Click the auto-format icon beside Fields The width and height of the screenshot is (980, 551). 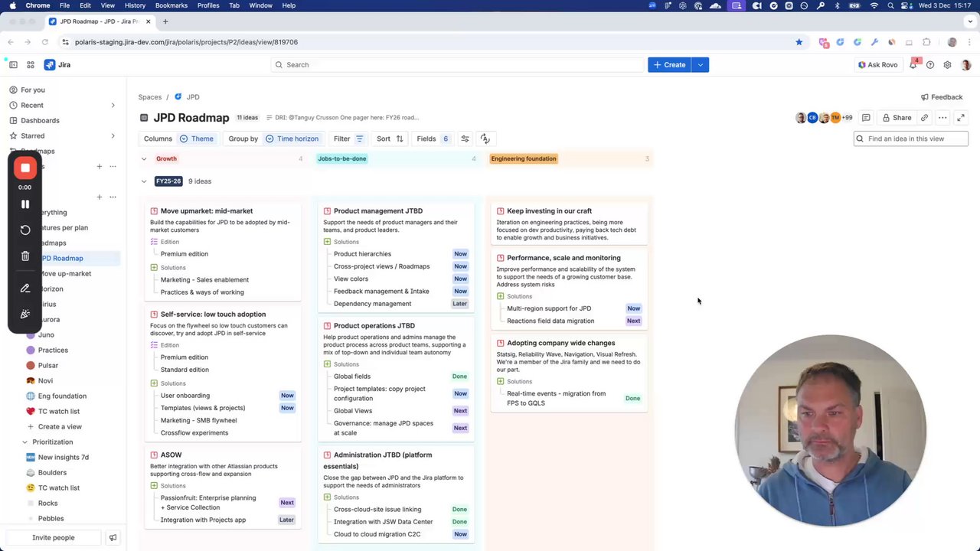coord(485,139)
